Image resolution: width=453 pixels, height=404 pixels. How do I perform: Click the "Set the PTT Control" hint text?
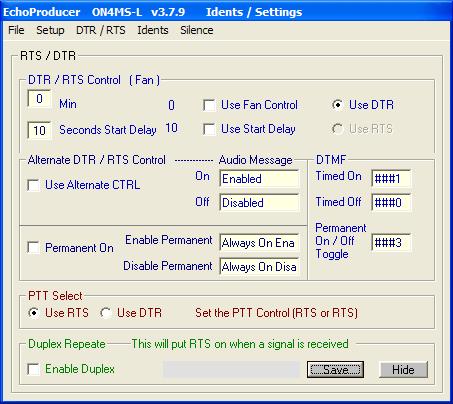(x=276, y=313)
